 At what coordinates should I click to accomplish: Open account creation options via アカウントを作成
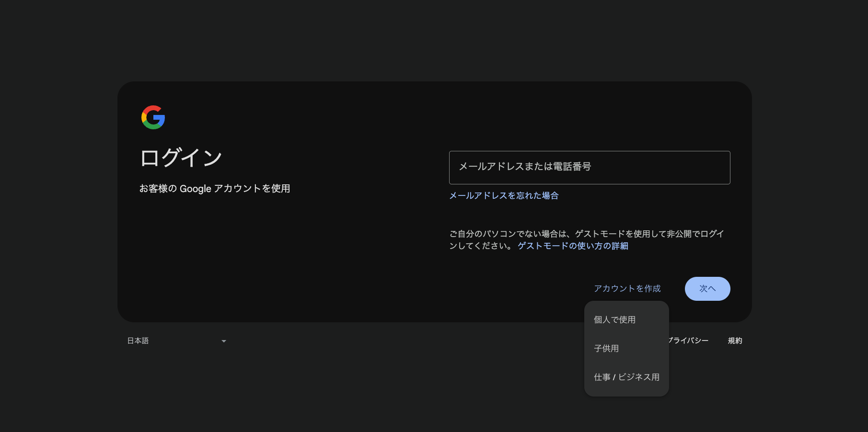pos(627,288)
